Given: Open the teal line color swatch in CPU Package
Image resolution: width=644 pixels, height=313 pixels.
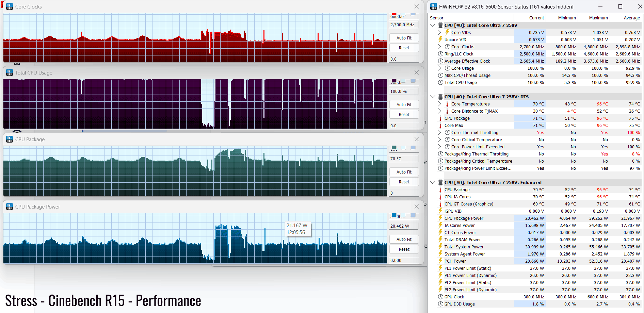Looking at the screenshot, I should [x=394, y=148].
